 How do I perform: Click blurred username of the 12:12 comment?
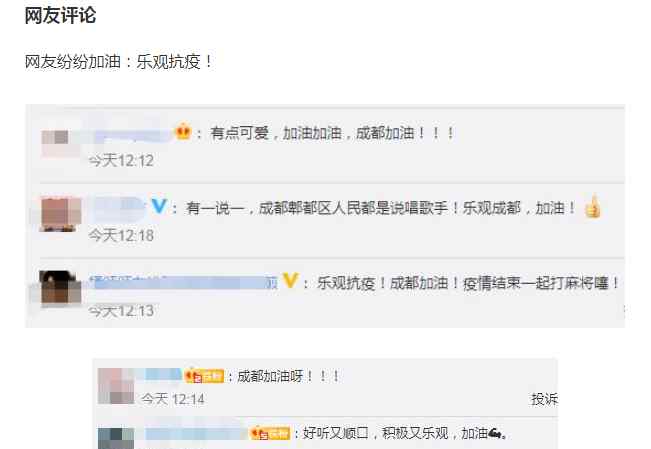click(130, 136)
